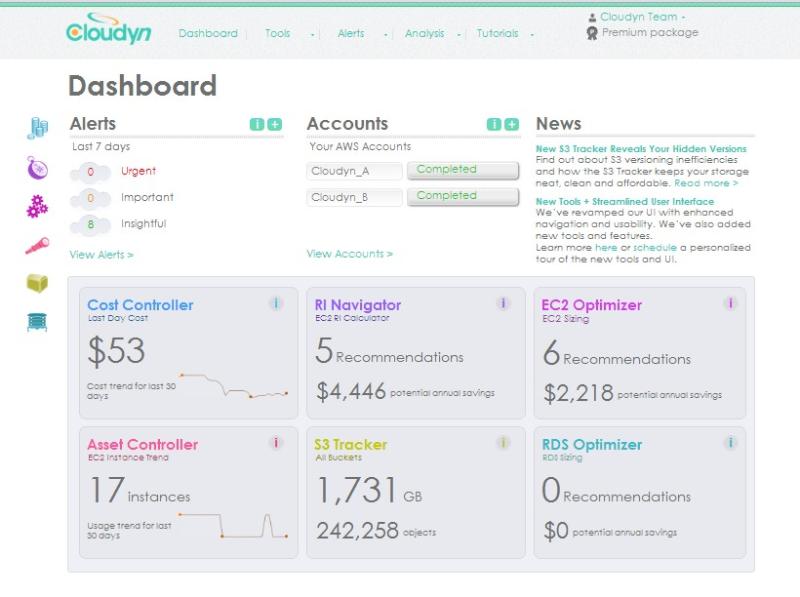Click the Important alerts label
This screenshot has width=800, height=597.
tap(147, 197)
